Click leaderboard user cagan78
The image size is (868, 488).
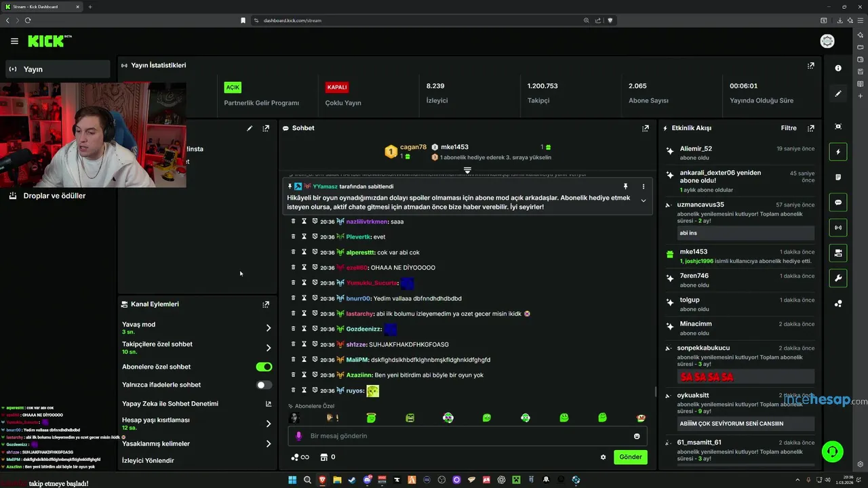click(413, 147)
